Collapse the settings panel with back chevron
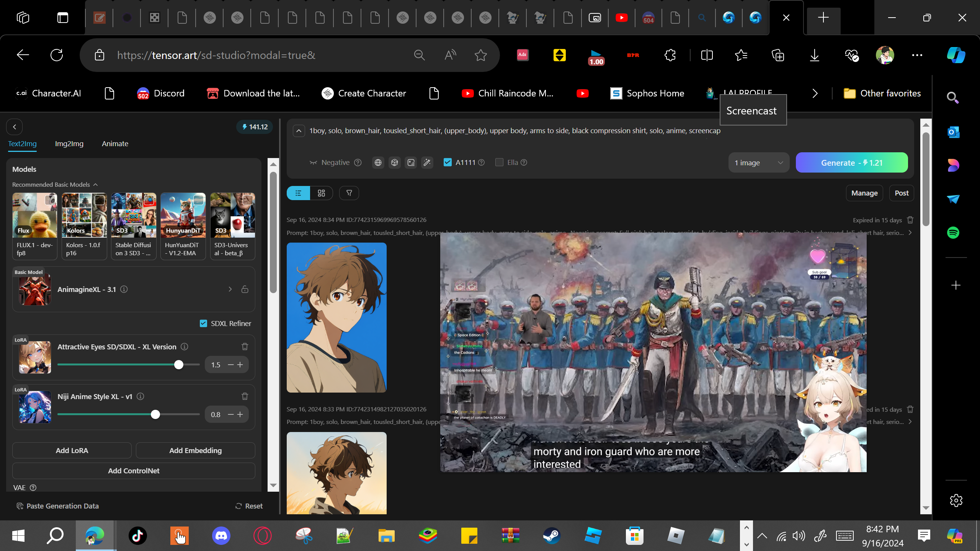 tap(15, 127)
